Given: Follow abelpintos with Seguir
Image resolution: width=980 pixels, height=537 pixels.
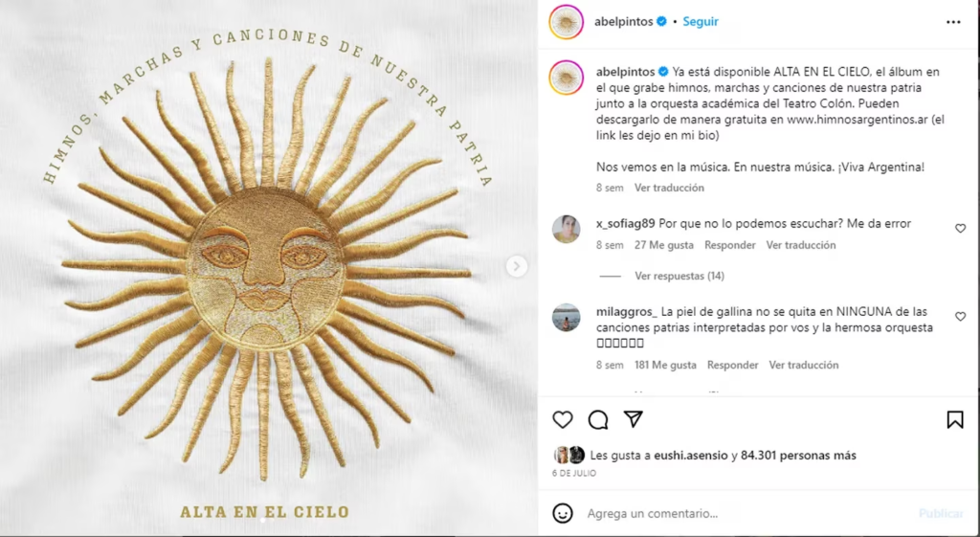Looking at the screenshot, I should tap(700, 21).
